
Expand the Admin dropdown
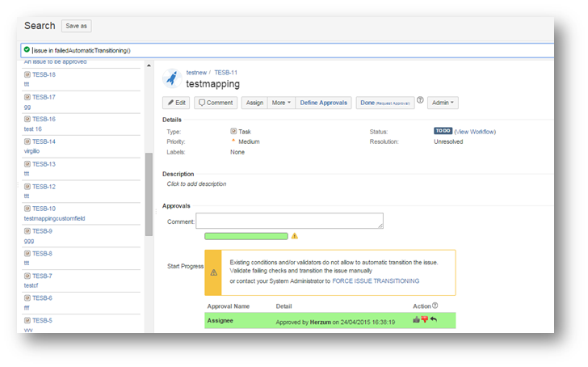pyautogui.click(x=443, y=103)
